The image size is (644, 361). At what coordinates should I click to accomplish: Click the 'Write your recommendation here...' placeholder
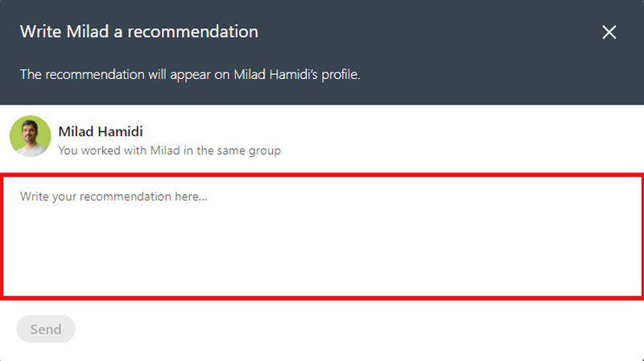coord(114,197)
